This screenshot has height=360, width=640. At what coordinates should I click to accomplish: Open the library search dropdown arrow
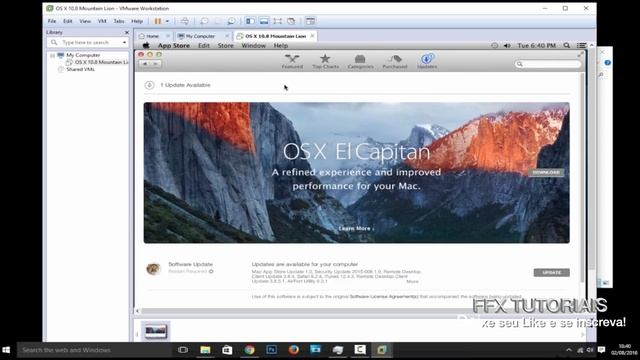[x=124, y=42]
